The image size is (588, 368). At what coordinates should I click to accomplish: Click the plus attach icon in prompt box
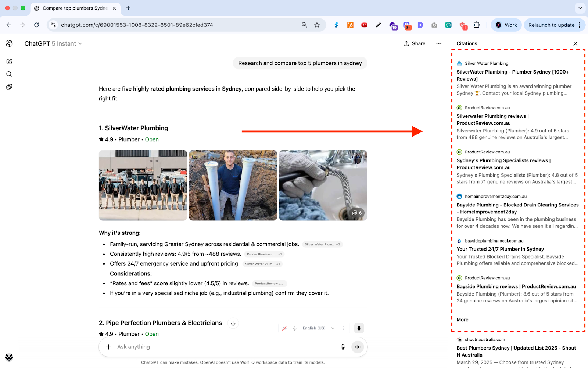tap(108, 347)
